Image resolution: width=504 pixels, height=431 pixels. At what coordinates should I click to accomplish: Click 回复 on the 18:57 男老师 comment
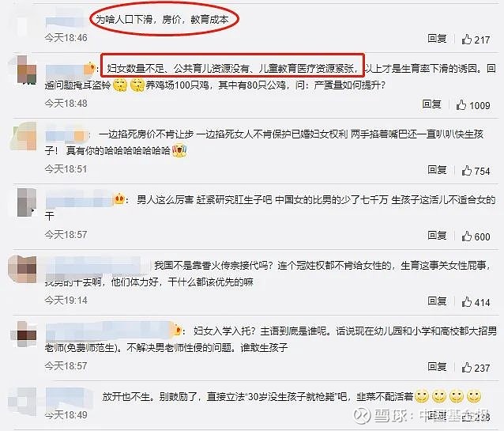(437, 367)
